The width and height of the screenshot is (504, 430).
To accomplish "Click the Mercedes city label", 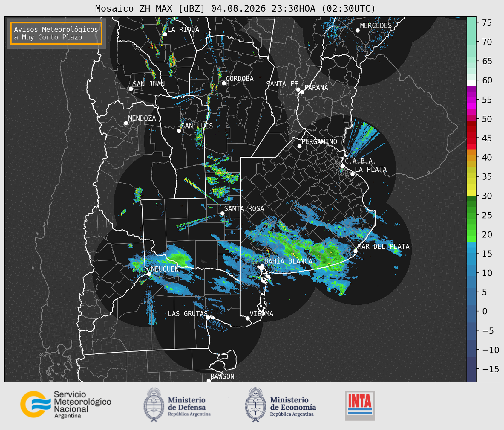I will [x=376, y=26].
